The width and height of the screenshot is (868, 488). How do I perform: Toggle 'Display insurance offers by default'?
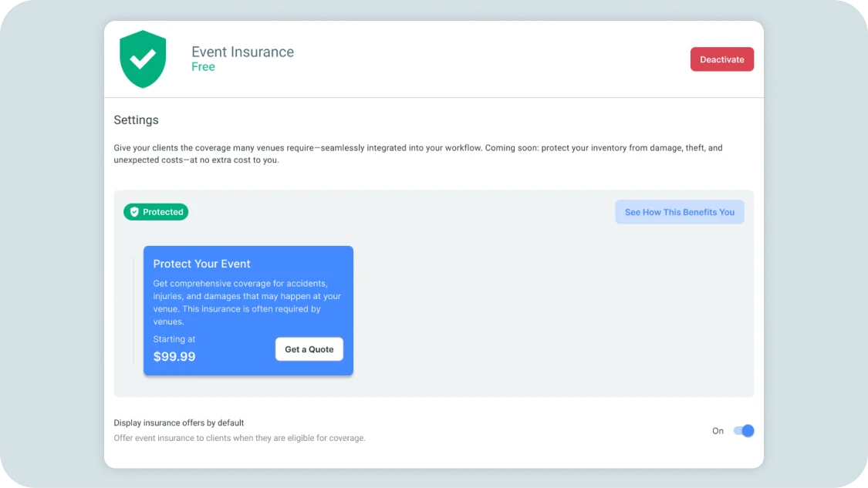pos(743,430)
